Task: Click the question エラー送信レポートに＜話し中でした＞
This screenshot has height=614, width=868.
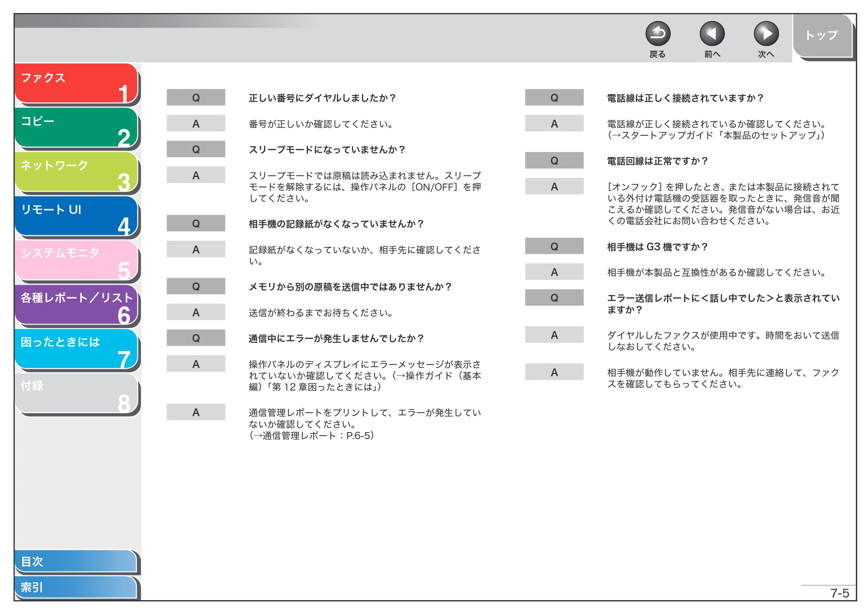Action: [723, 304]
